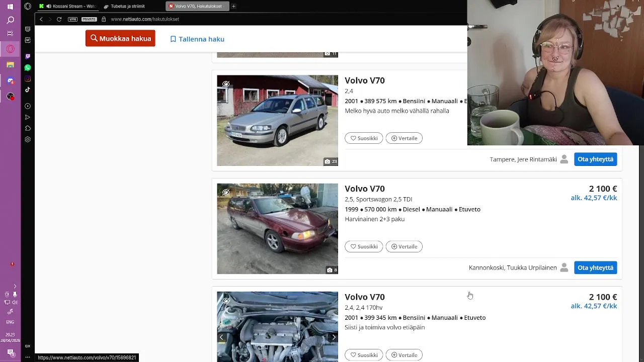The image size is (644, 362).
Task: Click the padlock site info icon
Action: 104,19
